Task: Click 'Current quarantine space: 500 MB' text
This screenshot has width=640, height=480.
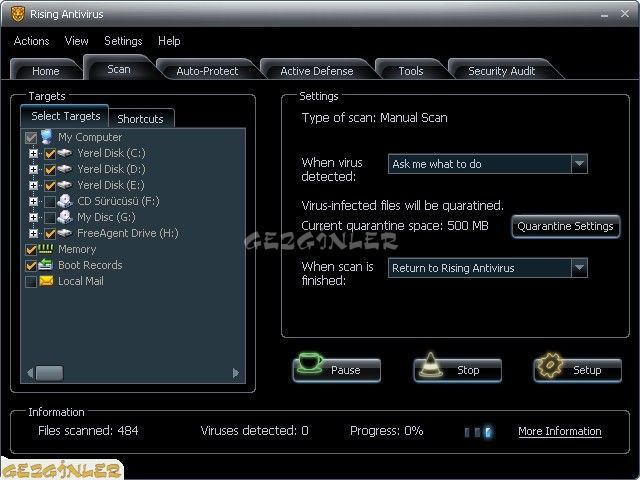Action: click(395, 226)
